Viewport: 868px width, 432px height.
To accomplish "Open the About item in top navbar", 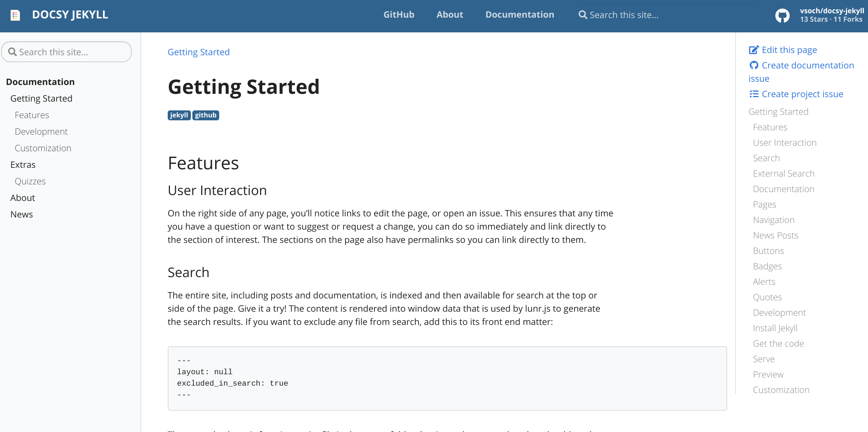I will click(x=449, y=15).
